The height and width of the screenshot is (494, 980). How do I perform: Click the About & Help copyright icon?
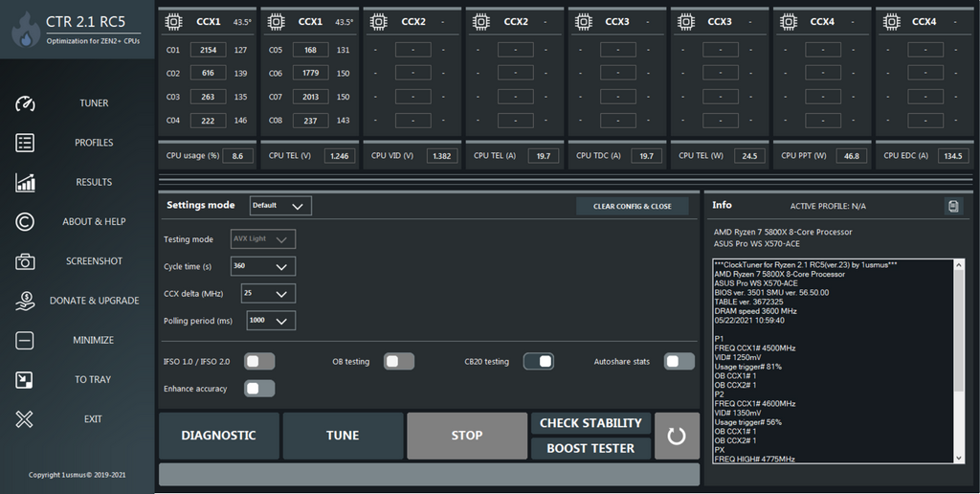[25, 221]
